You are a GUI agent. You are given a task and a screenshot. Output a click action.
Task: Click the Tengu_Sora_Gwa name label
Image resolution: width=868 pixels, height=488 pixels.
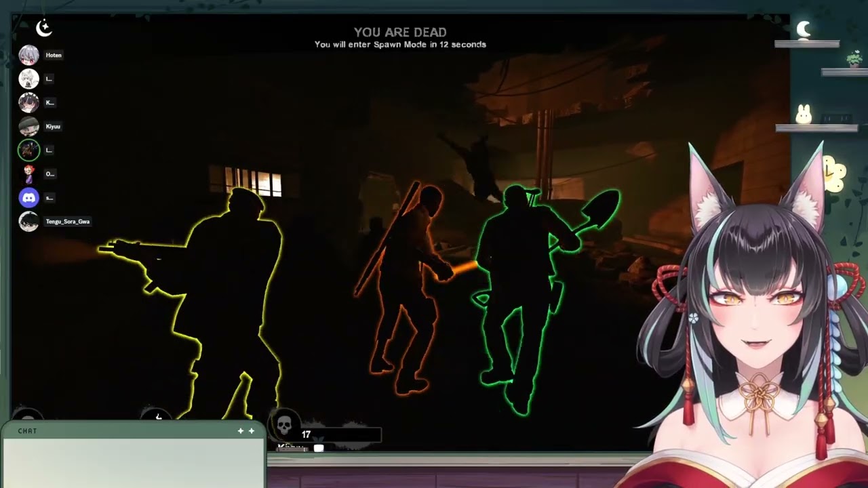pyautogui.click(x=68, y=221)
